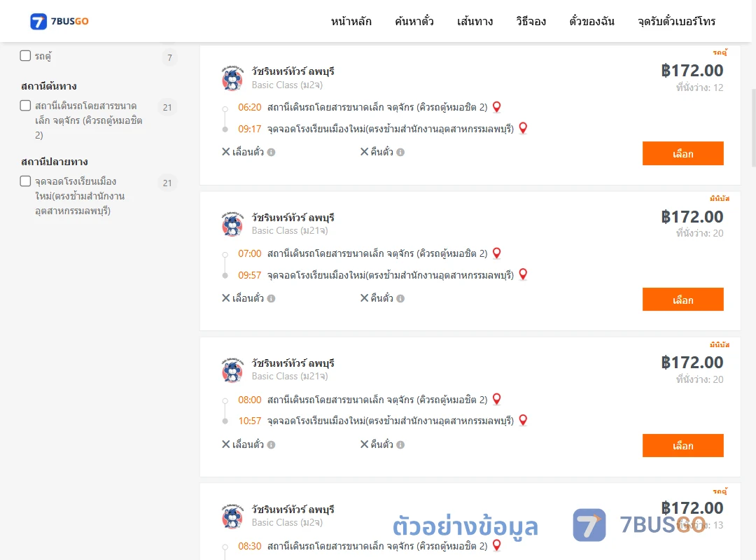Click the 08:30 departure time
Screen dimensions: 756x560
(250, 546)
